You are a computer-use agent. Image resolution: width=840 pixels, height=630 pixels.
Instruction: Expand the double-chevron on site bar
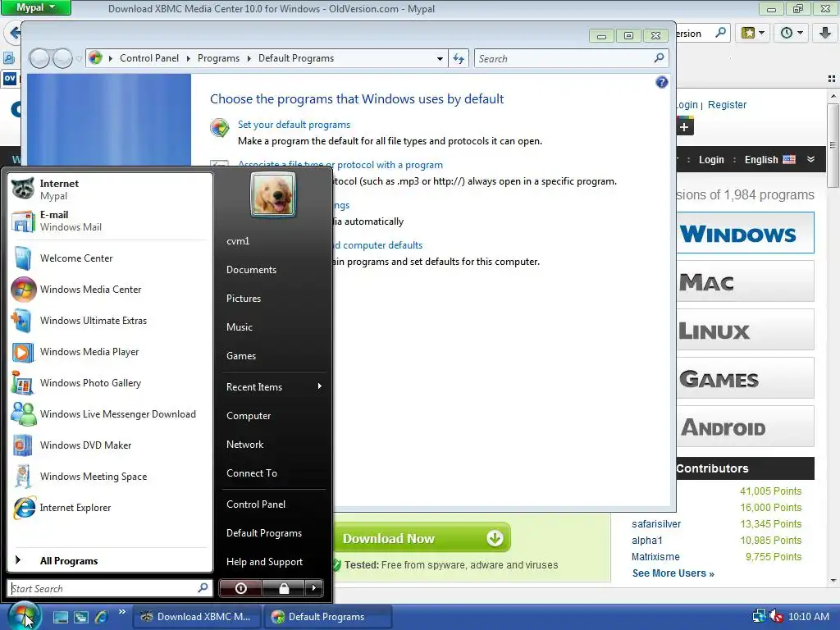tap(811, 160)
